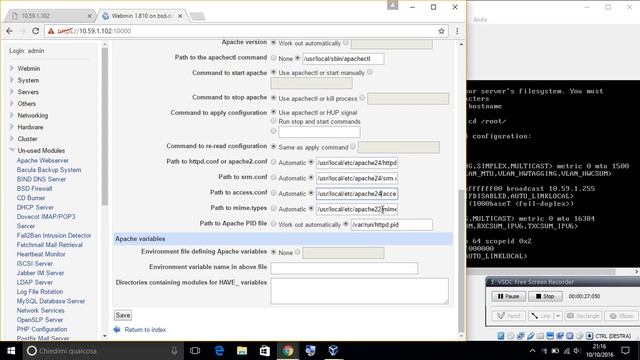640x360 pixels.
Task: Set mime.types path to Automatic
Action: pos(274,208)
